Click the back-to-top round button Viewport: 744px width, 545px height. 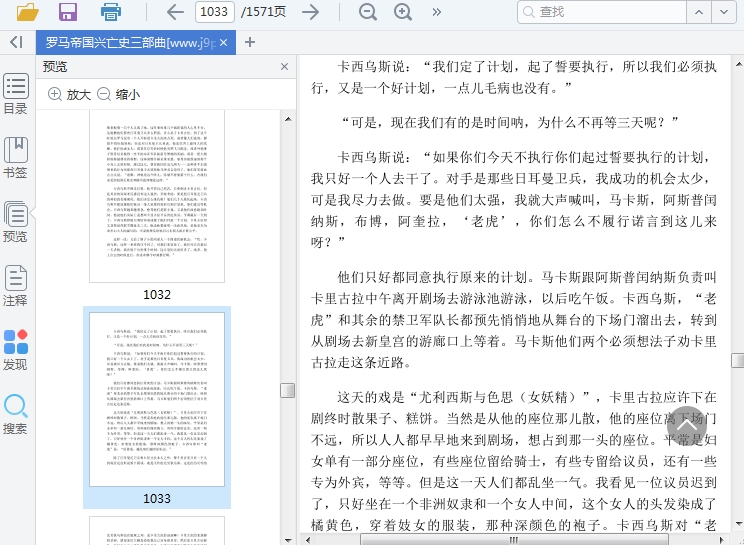687,425
